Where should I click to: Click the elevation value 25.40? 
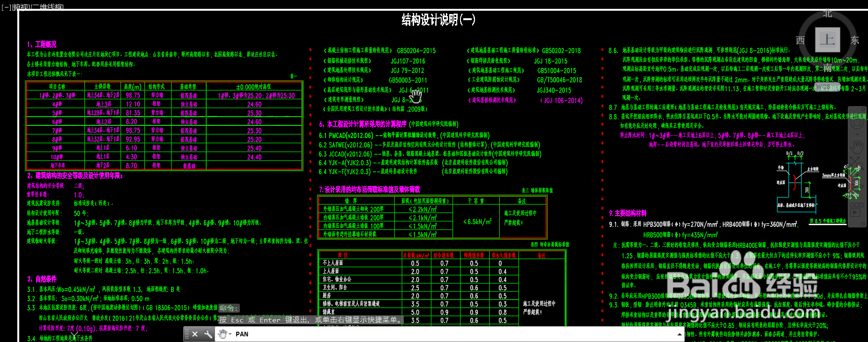pyautogui.click(x=254, y=148)
